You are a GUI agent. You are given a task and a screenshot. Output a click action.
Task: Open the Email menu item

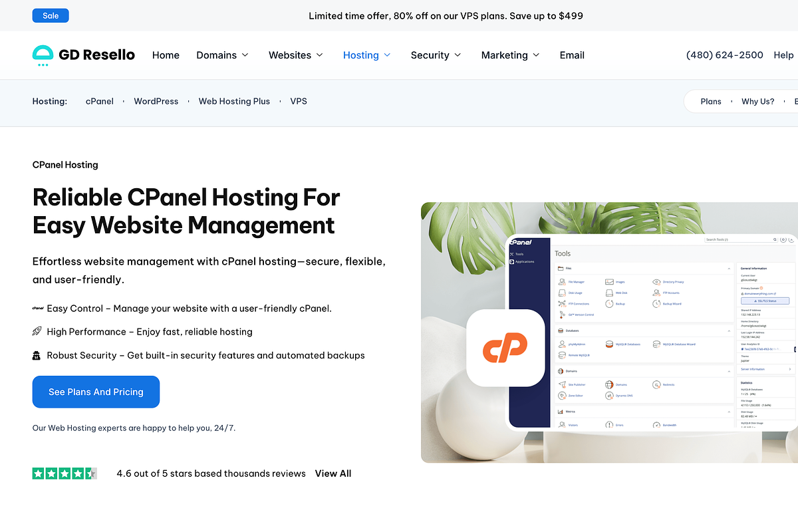pos(572,55)
